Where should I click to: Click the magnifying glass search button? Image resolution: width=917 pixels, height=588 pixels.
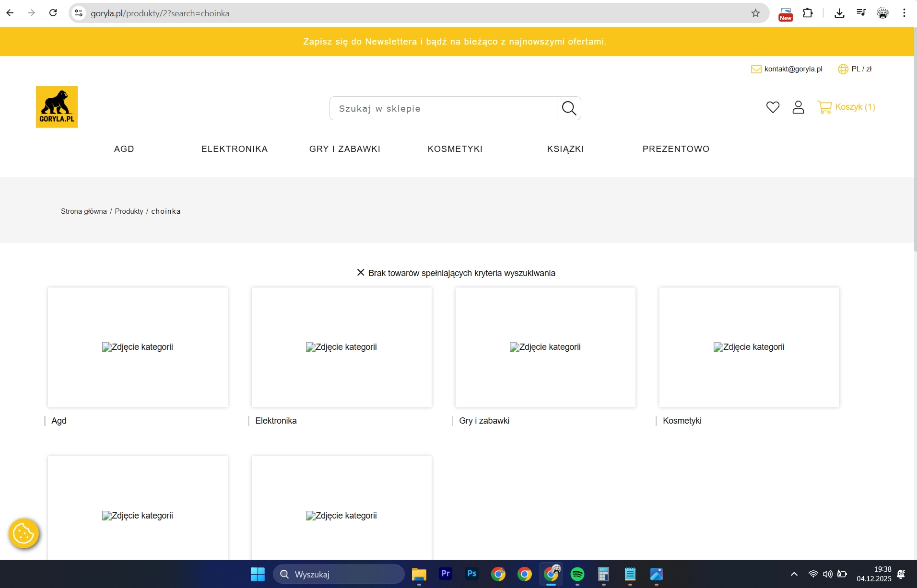[x=569, y=108]
